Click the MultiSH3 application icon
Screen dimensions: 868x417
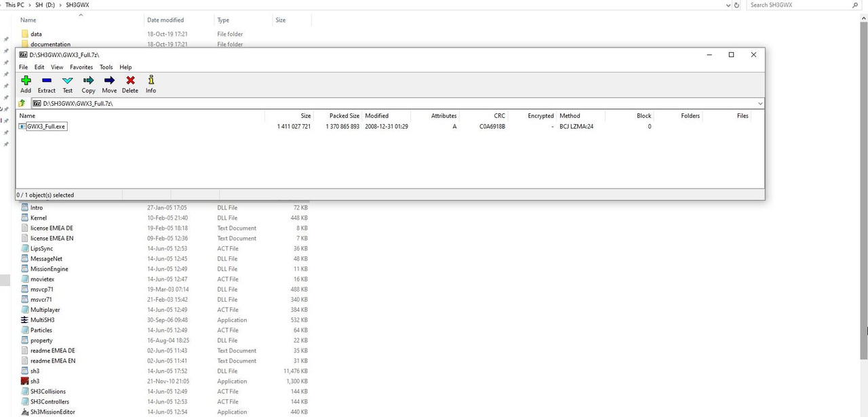(24, 320)
